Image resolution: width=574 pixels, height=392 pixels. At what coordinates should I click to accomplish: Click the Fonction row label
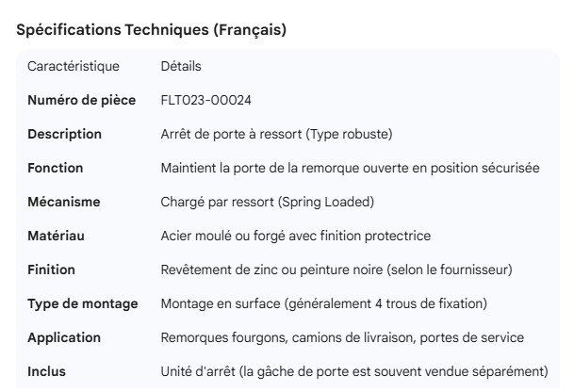(56, 168)
